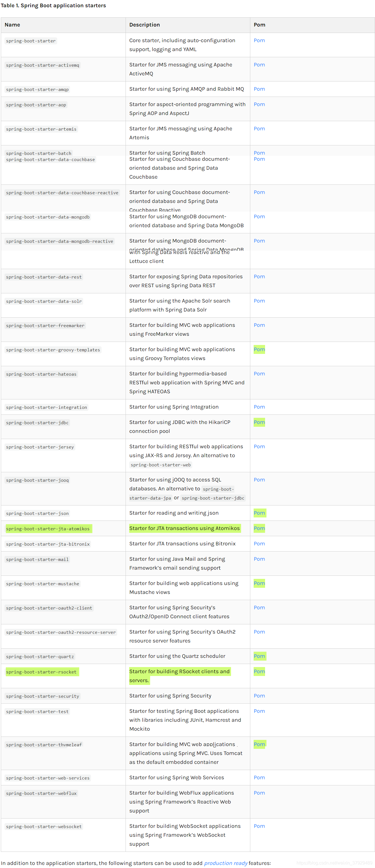Open the Pom link for spring-boot-starter-quartz
Viewport: 375px width, 868px height.
pyautogui.click(x=259, y=656)
